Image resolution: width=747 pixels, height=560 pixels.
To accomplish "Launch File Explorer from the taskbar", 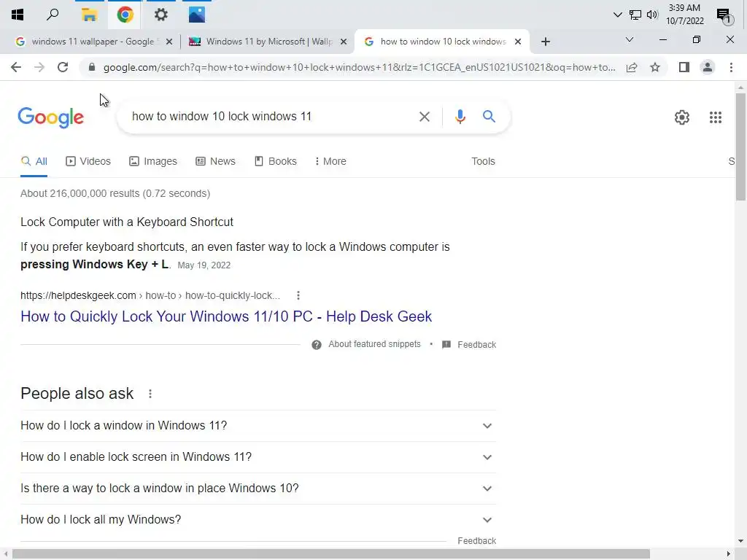I will 89,15.
